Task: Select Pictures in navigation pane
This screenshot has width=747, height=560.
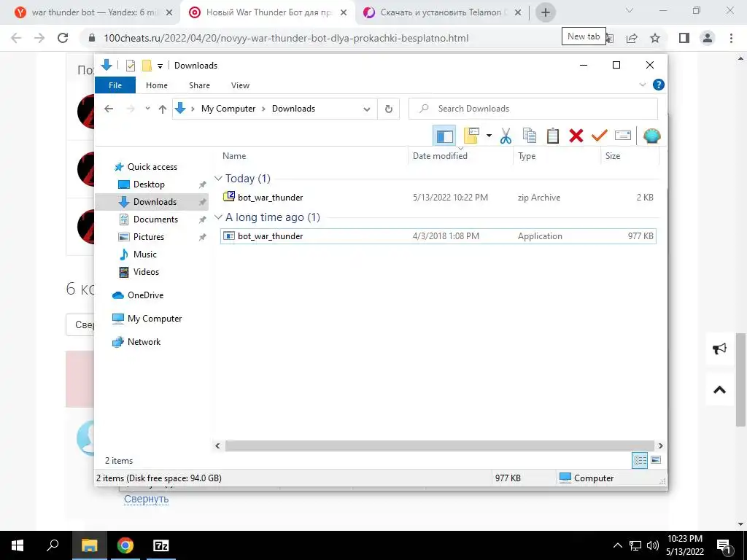Action: click(149, 237)
